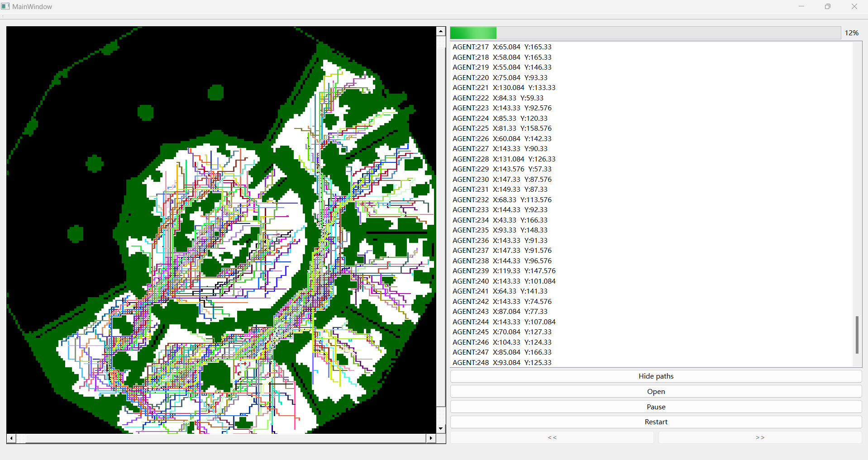Minimize the MainWindow window
This screenshot has height=460, width=868.
click(801, 6)
